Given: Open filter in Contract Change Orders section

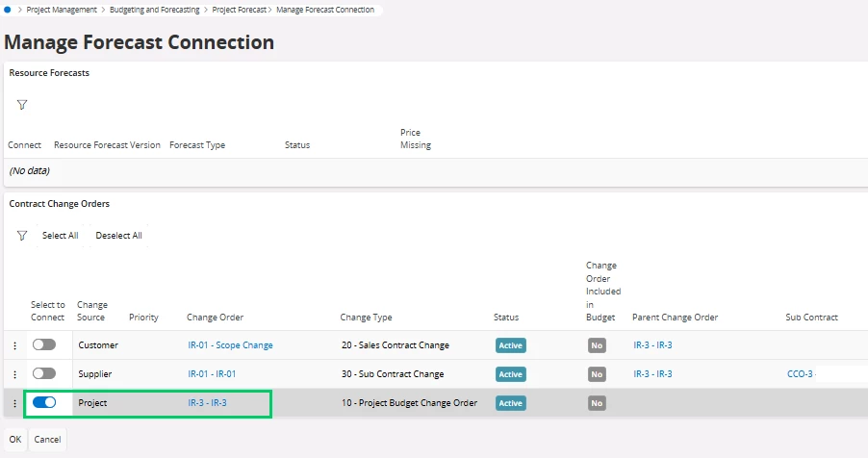Looking at the screenshot, I should click(x=22, y=235).
